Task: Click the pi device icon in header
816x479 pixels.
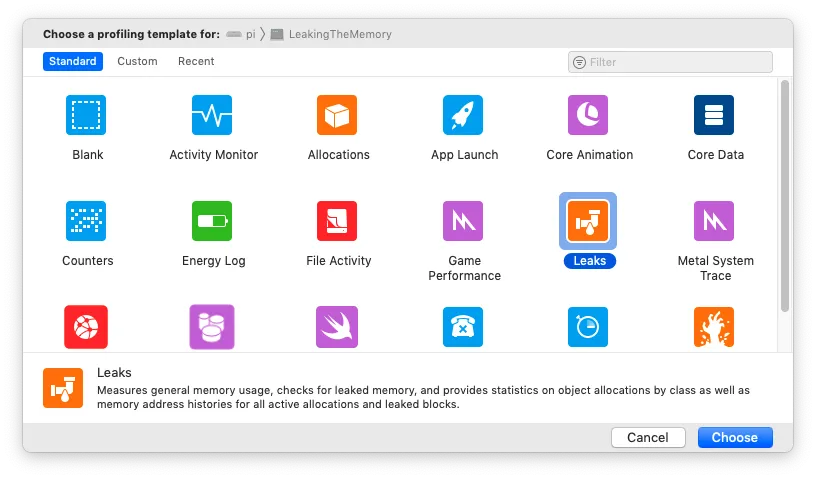Action: coord(234,34)
